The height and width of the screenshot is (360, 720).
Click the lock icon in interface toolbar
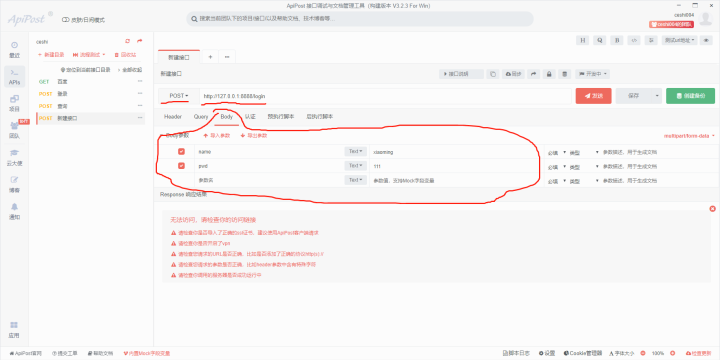(x=549, y=74)
